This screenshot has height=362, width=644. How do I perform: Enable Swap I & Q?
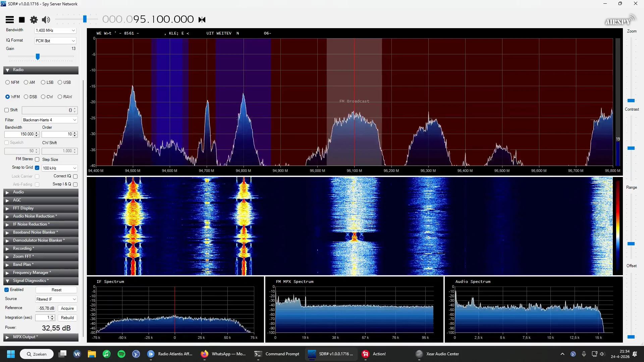[75, 184]
